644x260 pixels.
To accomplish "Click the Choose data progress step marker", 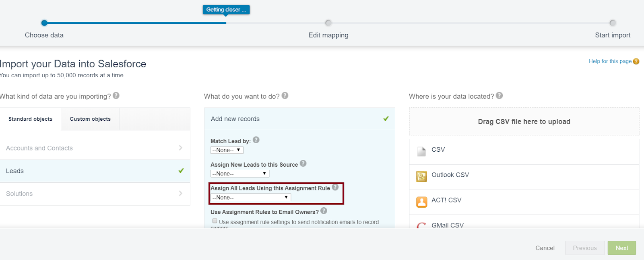I will pos(44,23).
